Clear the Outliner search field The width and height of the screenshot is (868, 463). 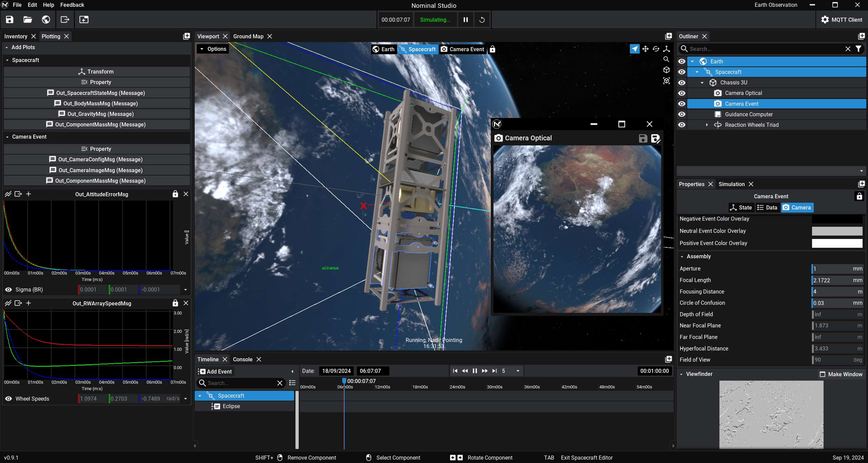(x=848, y=49)
